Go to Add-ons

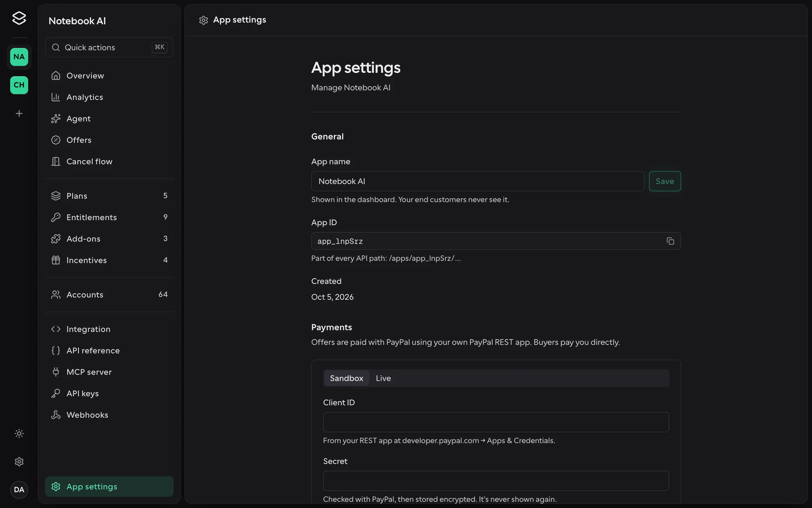click(x=109, y=239)
